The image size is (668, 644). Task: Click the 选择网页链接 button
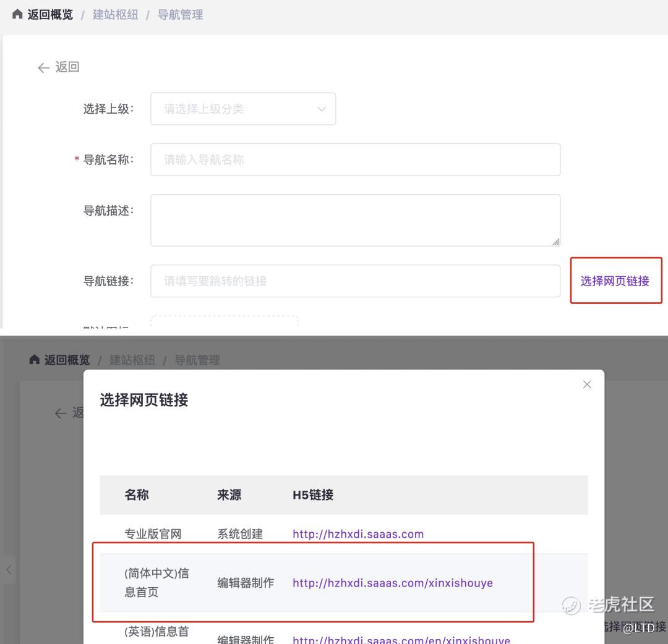(615, 281)
